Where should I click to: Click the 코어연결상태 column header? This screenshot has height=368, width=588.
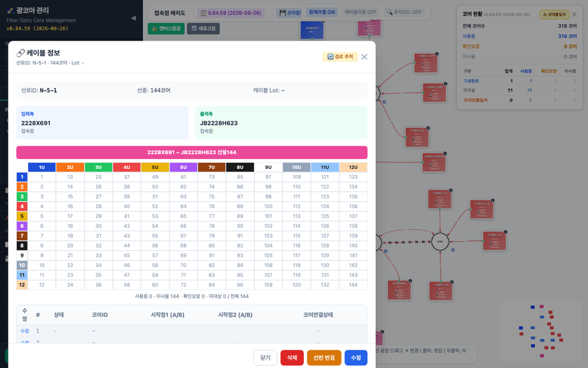coord(318,315)
